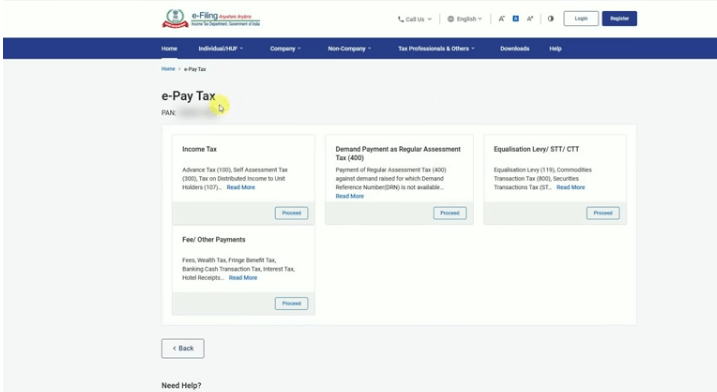717x392 pixels.
Task: Proceed with Equalisation Levy/STT/CTT
Action: pyautogui.click(x=603, y=213)
